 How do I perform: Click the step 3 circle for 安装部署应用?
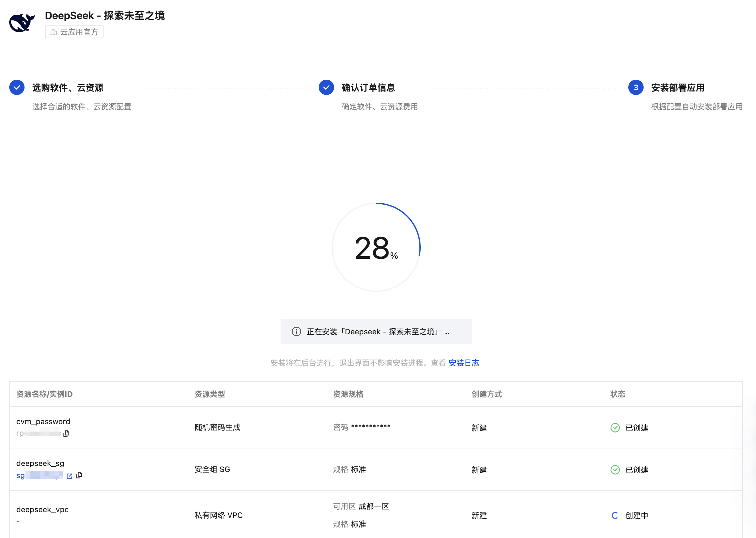coord(636,87)
